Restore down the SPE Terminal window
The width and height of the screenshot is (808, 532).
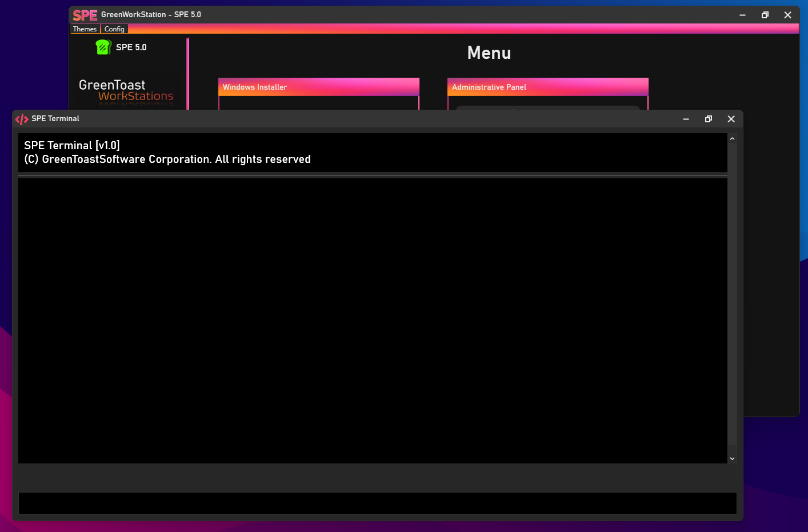(x=709, y=119)
